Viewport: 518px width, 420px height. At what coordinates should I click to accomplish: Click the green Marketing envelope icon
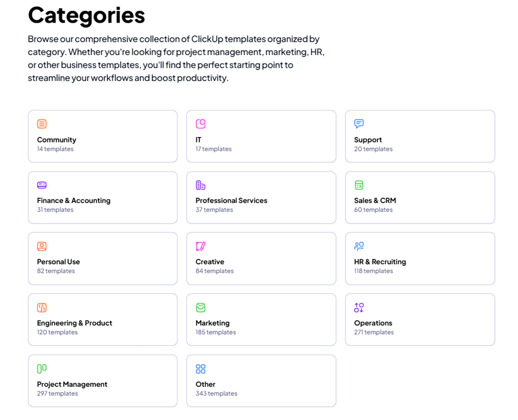[x=201, y=307]
